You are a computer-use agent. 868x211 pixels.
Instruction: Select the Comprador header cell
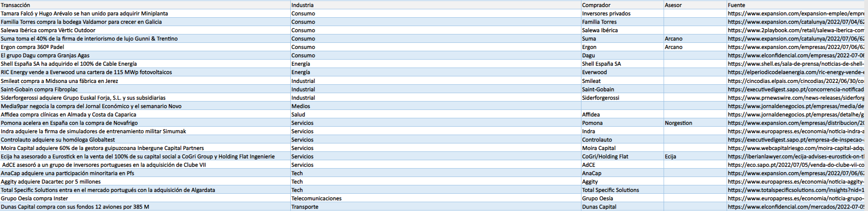click(623, 5)
